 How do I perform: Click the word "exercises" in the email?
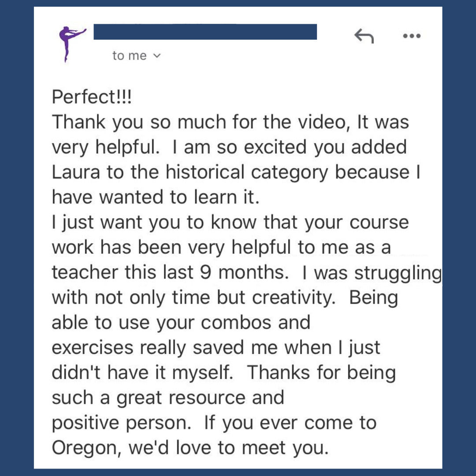pos(93,348)
